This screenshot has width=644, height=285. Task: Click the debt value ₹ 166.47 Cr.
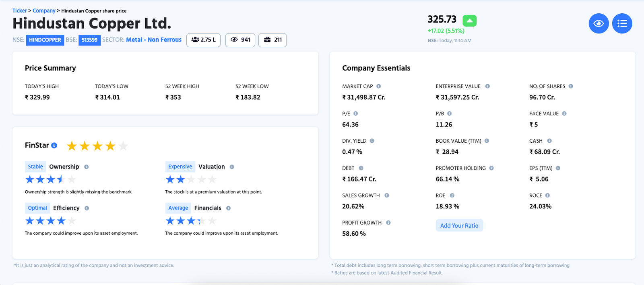pyautogui.click(x=359, y=179)
